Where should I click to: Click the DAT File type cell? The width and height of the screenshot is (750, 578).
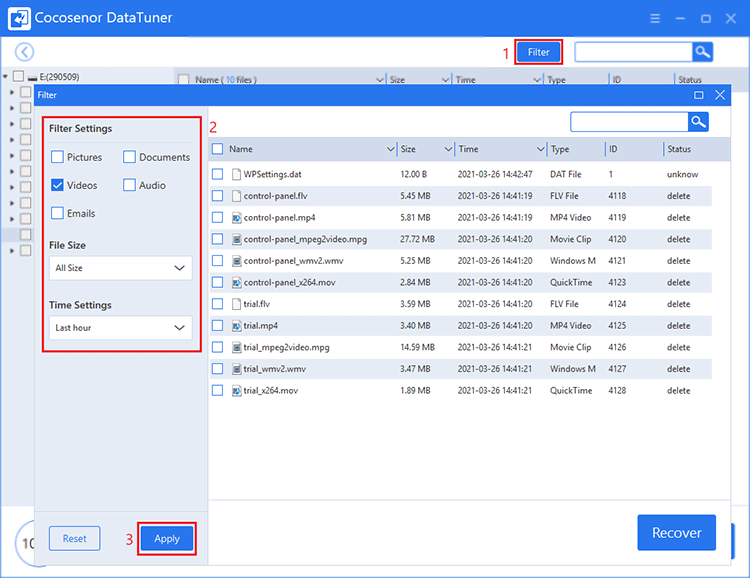[x=565, y=174]
